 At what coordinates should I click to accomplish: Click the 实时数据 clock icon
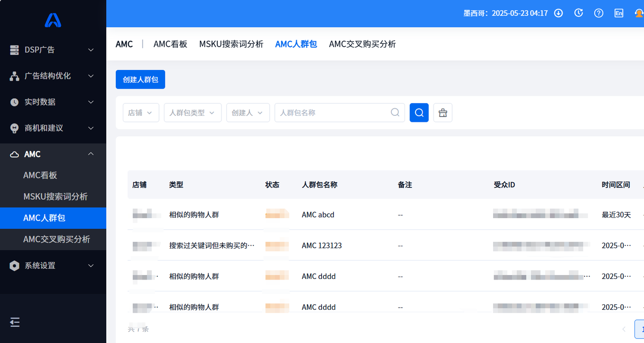coord(15,102)
